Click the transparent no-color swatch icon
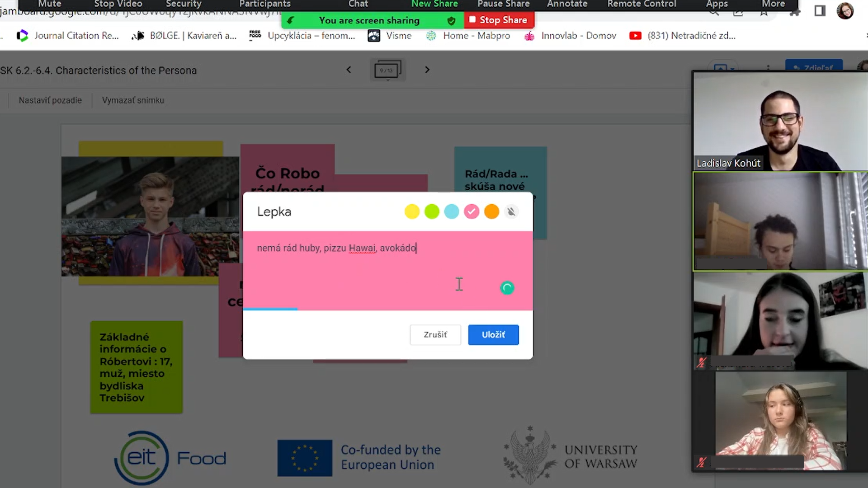 coord(511,211)
